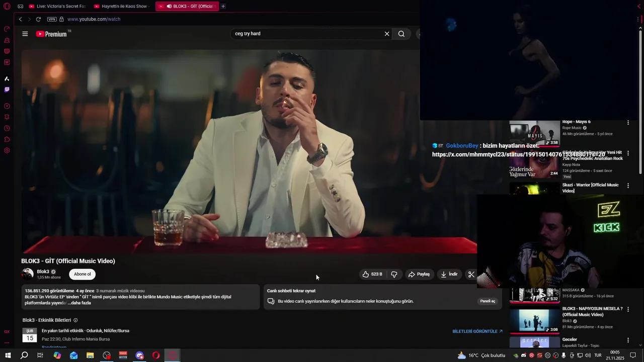This screenshot has width=644, height=362.
Task: Open the Opera GX main menu logo
Action: click(7, 7)
